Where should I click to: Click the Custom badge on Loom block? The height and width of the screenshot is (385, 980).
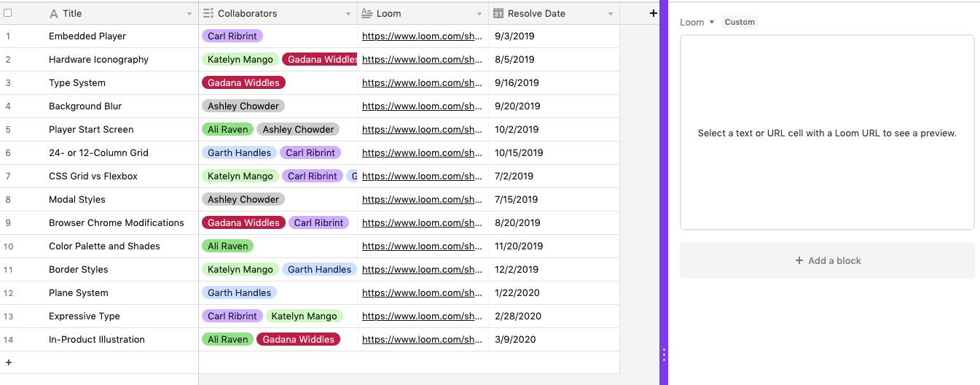pyautogui.click(x=740, y=22)
